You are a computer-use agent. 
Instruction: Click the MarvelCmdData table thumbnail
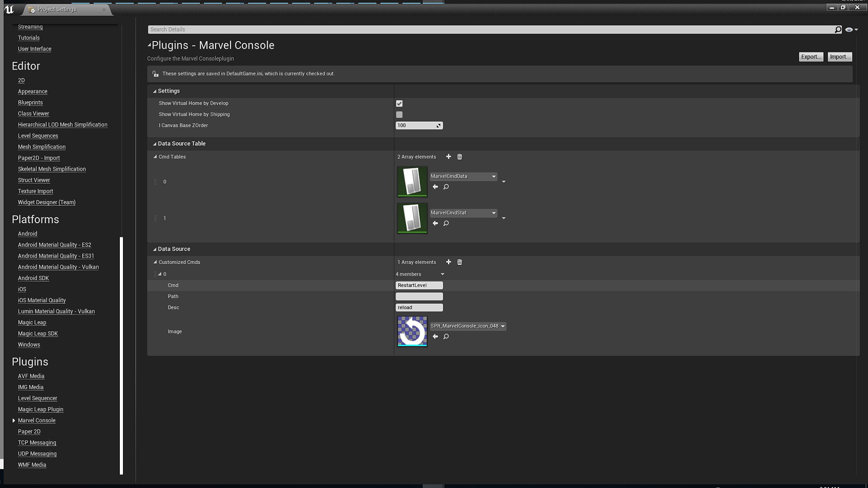click(x=412, y=182)
